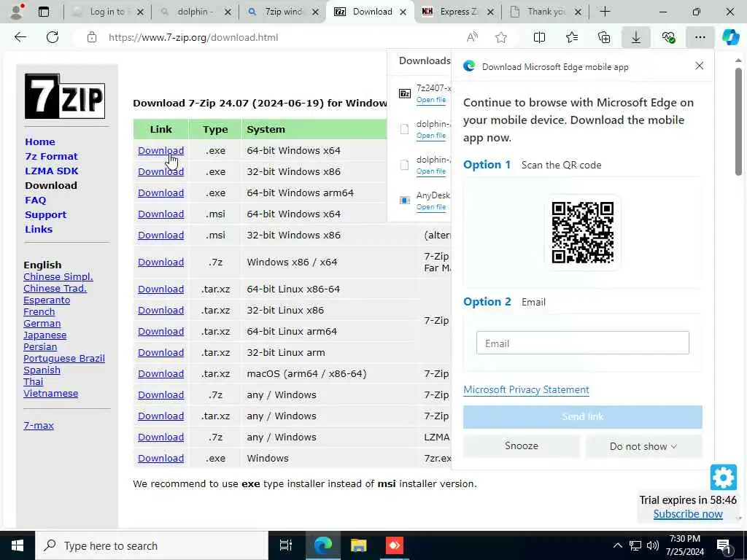
Task: Open 7z2407 file via Open file link
Action: click(x=430, y=99)
